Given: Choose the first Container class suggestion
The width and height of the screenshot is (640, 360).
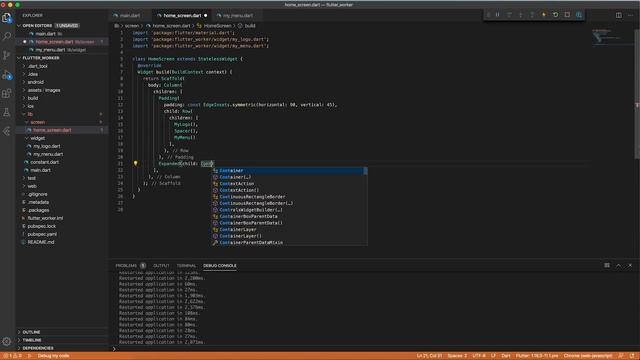Looking at the screenshot, I should pos(289,171).
